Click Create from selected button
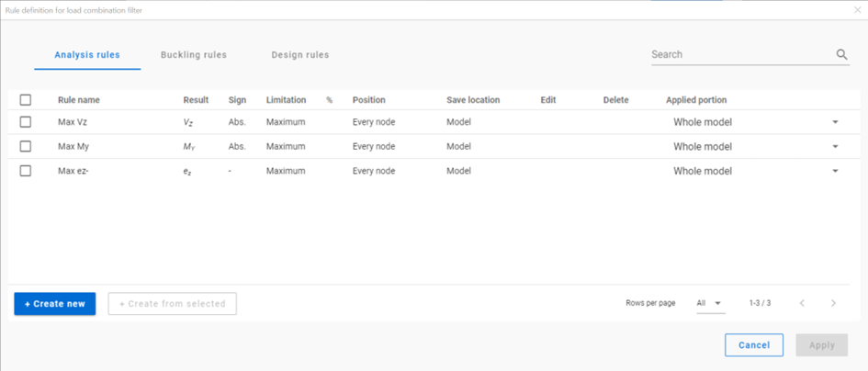This screenshot has width=868, height=371. pos(172,303)
